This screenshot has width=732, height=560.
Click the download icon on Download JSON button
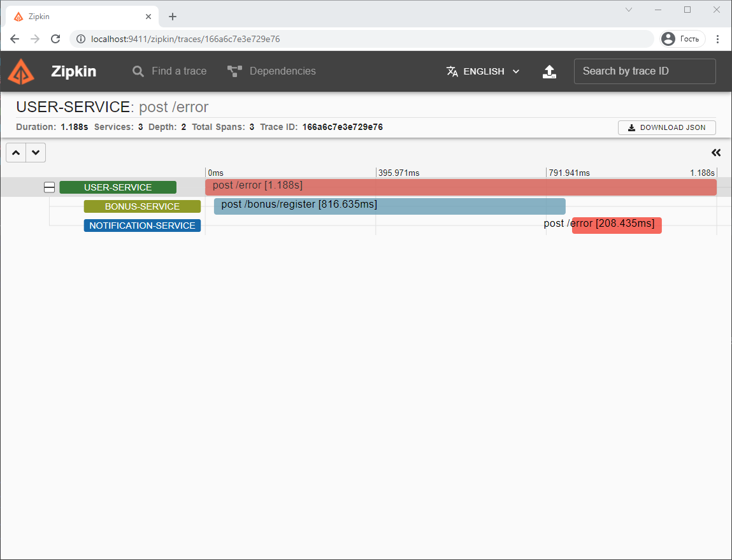click(x=631, y=127)
